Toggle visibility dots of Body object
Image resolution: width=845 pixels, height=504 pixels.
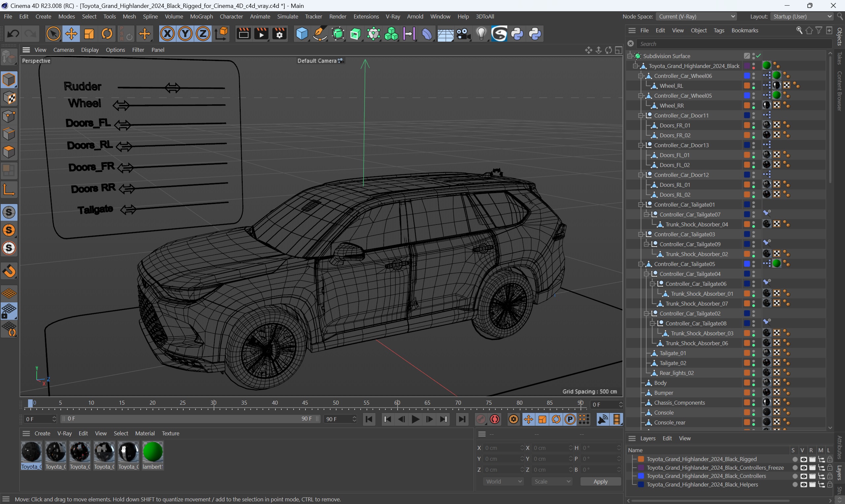pyautogui.click(x=753, y=383)
